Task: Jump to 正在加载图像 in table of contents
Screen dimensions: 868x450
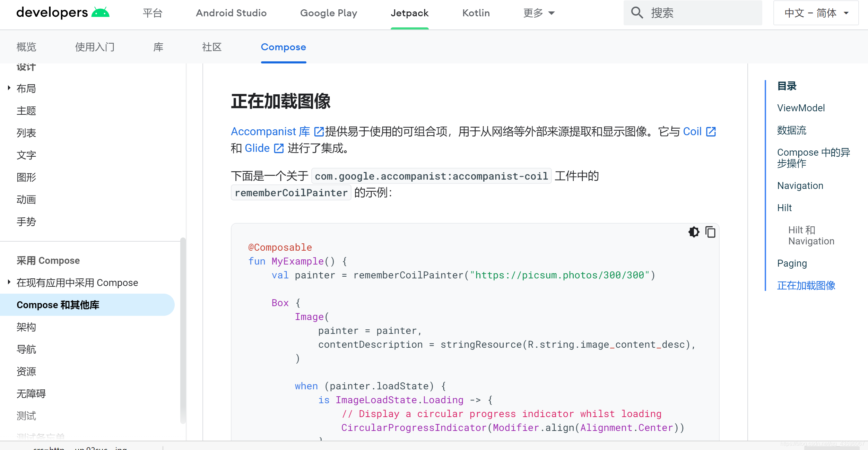Action: pyautogui.click(x=806, y=285)
